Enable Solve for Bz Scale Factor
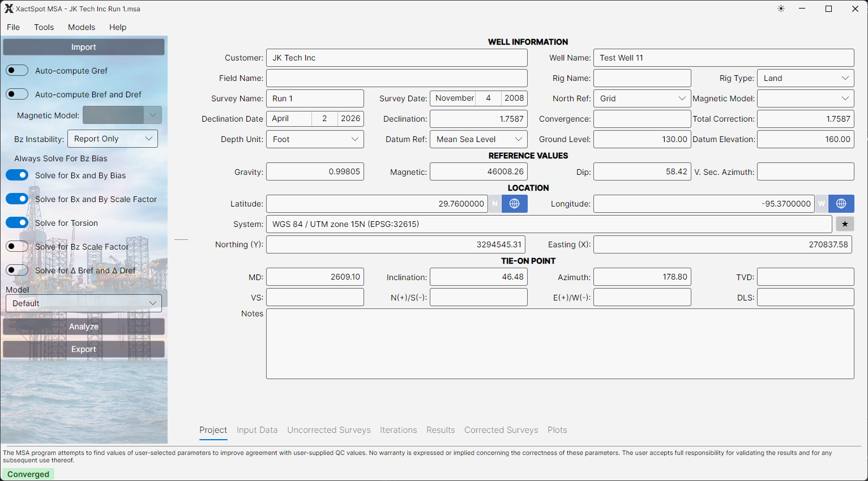The height and width of the screenshot is (481, 868). click(17, 246)
